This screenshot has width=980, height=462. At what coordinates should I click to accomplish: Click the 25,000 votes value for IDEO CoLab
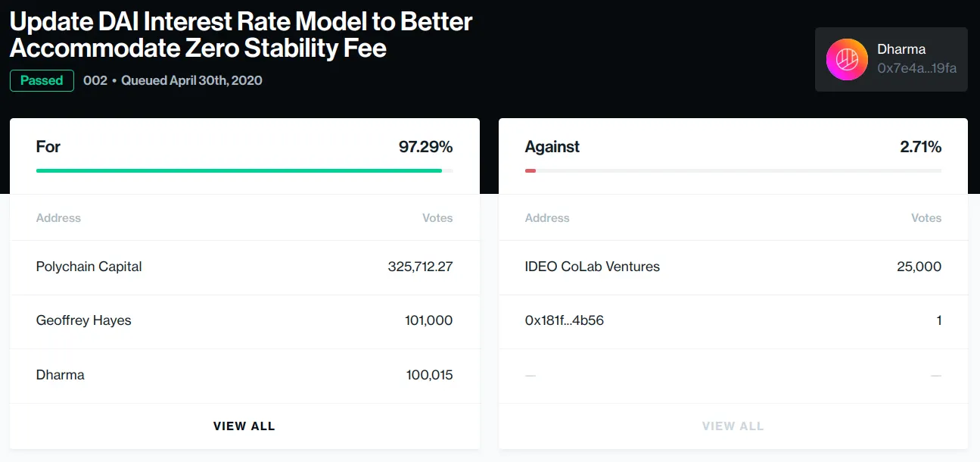coord(919,267)
